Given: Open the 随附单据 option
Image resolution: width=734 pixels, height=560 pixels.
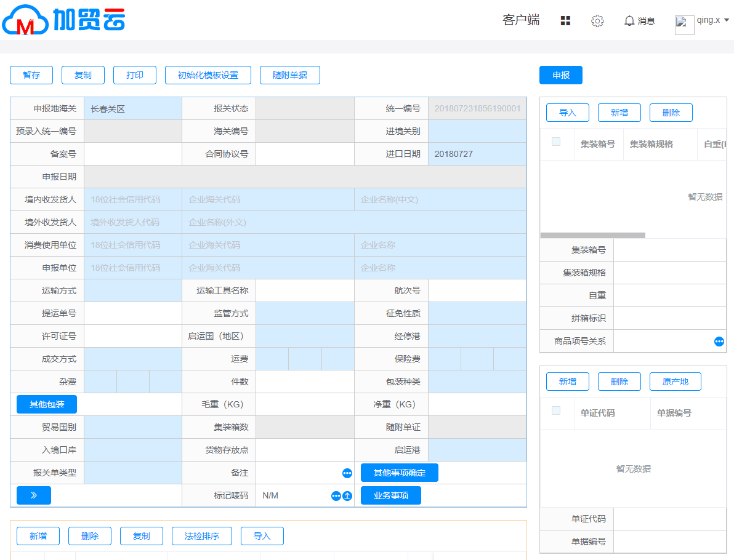Looking at the screenshot, I should click(x=289, y=75).
